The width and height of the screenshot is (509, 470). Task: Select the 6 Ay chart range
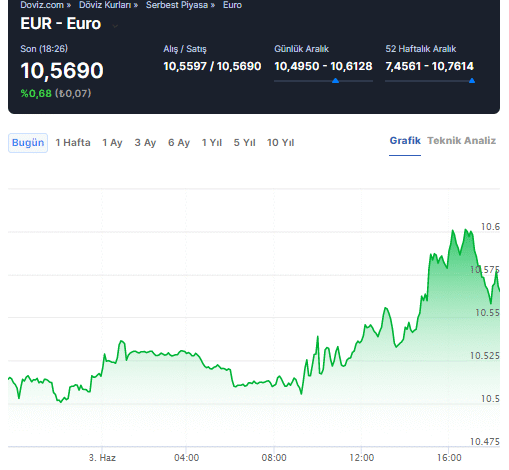pos(179,143)
